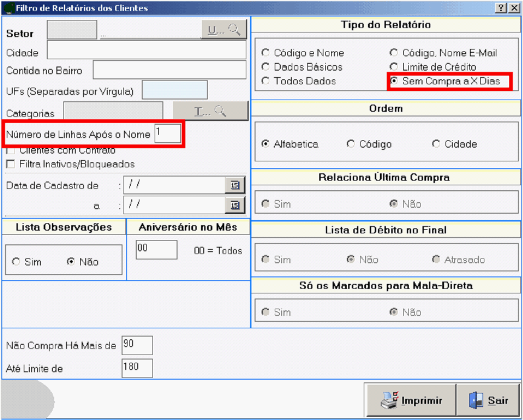Enable Filtra Inativos/Bloqueados checkbox
The image size is (523, 420).
point(10,164)
